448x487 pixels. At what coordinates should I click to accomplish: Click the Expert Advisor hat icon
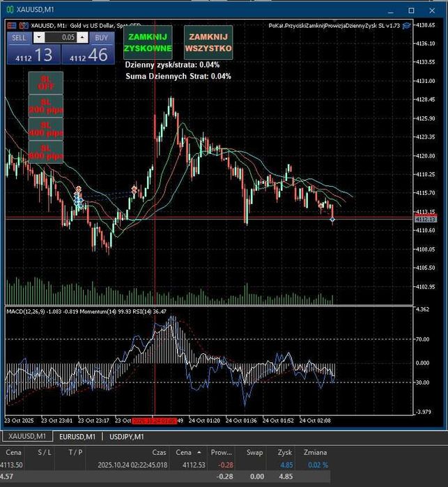tap(407, 26)
